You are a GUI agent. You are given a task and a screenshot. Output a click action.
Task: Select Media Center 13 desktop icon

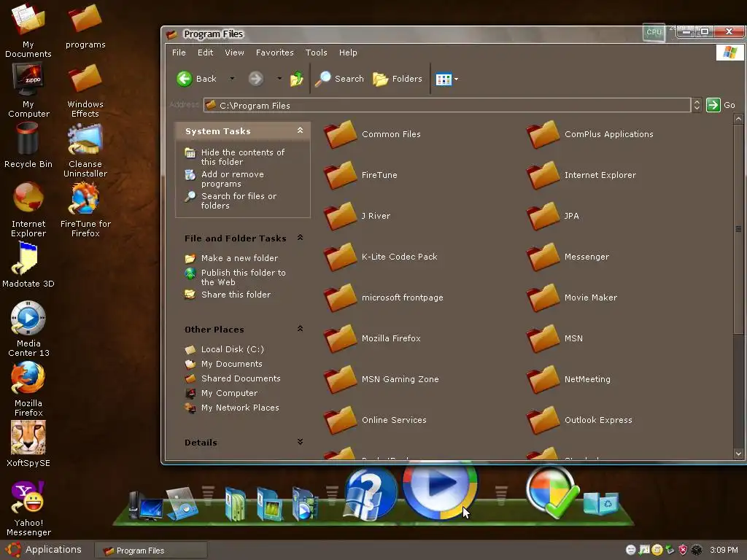[28, 329]
